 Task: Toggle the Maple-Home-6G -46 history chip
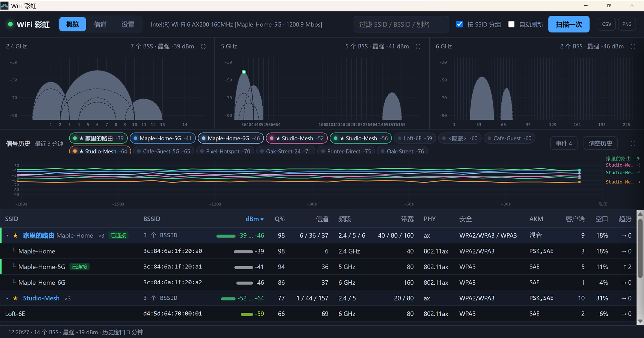point(230,138)
